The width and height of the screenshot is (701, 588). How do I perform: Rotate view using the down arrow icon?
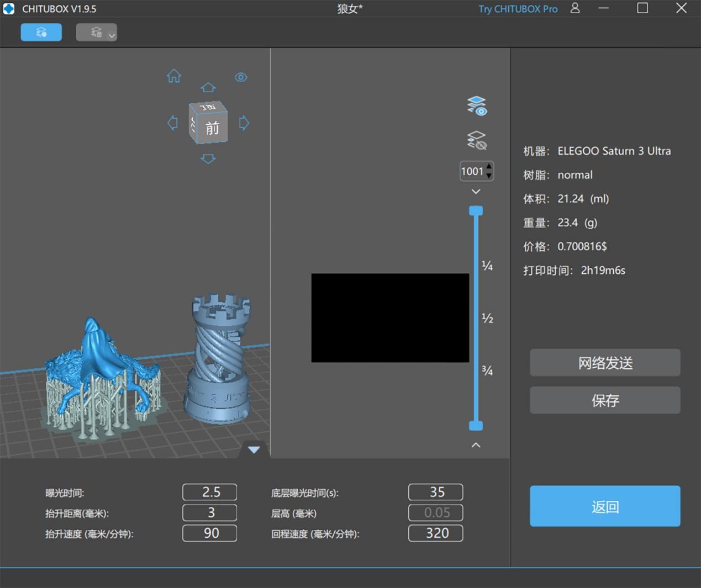208,159
